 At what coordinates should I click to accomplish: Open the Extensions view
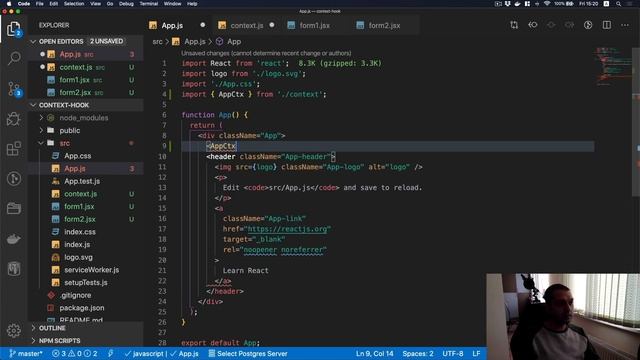[14, 149]
